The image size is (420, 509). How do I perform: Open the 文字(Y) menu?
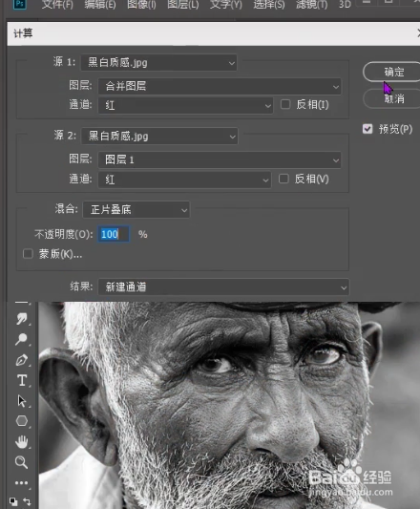(226, 5)
